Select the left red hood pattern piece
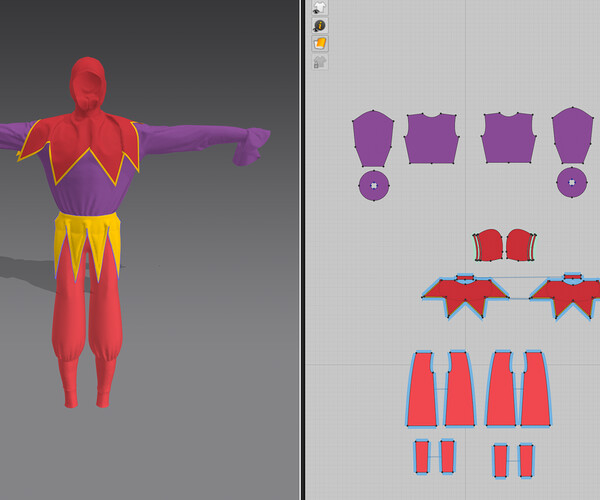 click(x=488, y=245)
